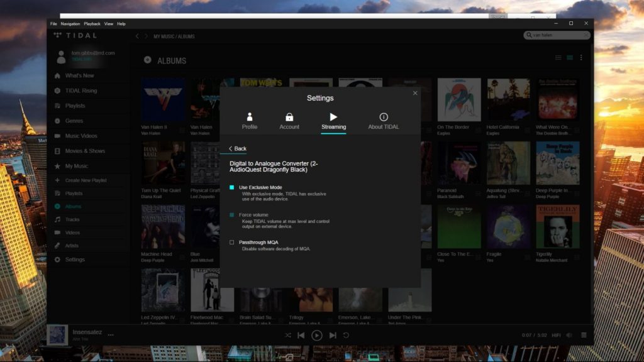Open the Help menu
Viewport: 644px width, 362px height.
pos(121,24)
